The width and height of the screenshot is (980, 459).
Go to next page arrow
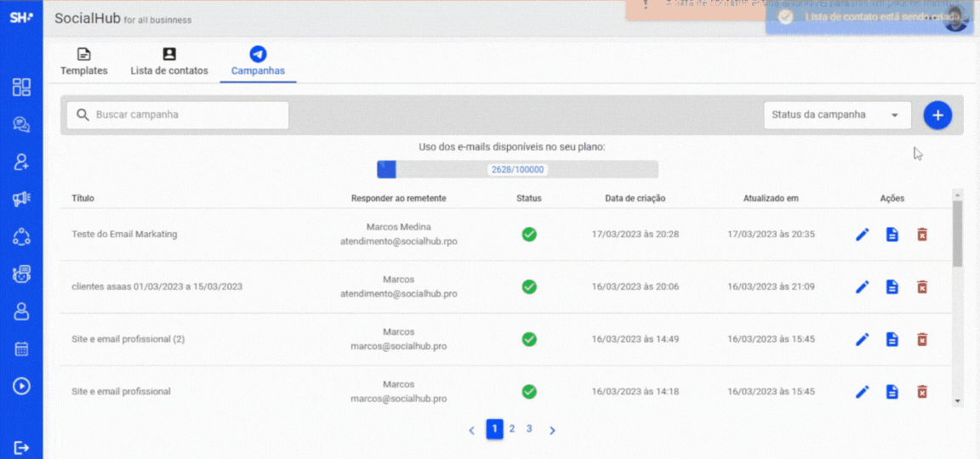(552, 429)
